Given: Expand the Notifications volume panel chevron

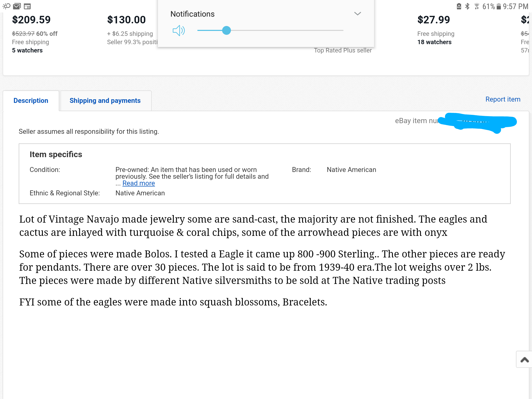Looking at the screenshot, I should pyautogui.click(x=357, y=14).
